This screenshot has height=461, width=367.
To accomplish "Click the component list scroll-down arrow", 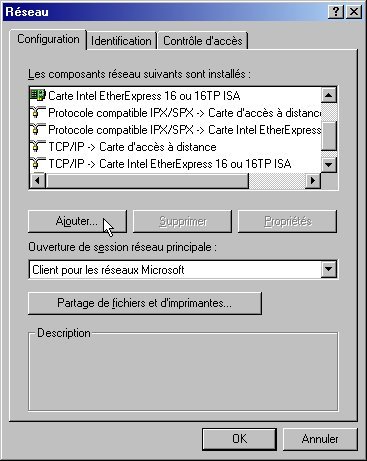I will (x=329, y=164).
